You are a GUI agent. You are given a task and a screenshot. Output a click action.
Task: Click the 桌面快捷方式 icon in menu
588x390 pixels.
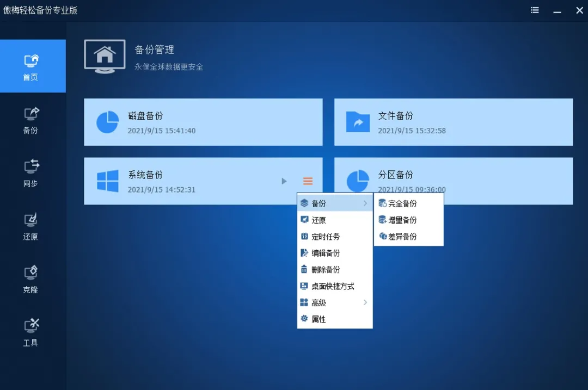coord(304,286)
